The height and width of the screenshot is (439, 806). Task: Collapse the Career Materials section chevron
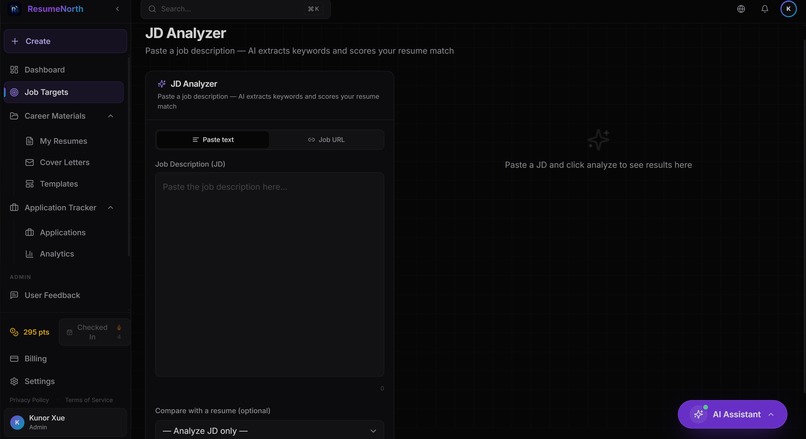[111, 116]
